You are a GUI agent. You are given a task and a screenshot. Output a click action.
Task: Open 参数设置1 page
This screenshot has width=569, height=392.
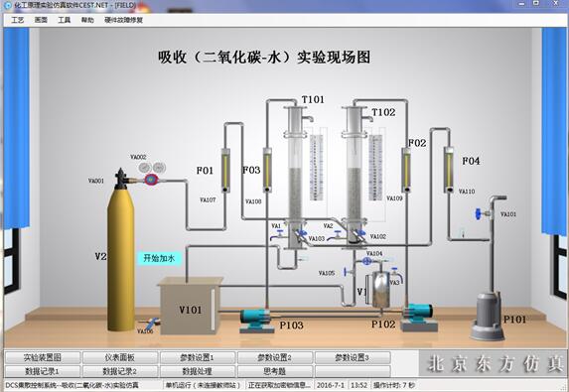(197, 357)
